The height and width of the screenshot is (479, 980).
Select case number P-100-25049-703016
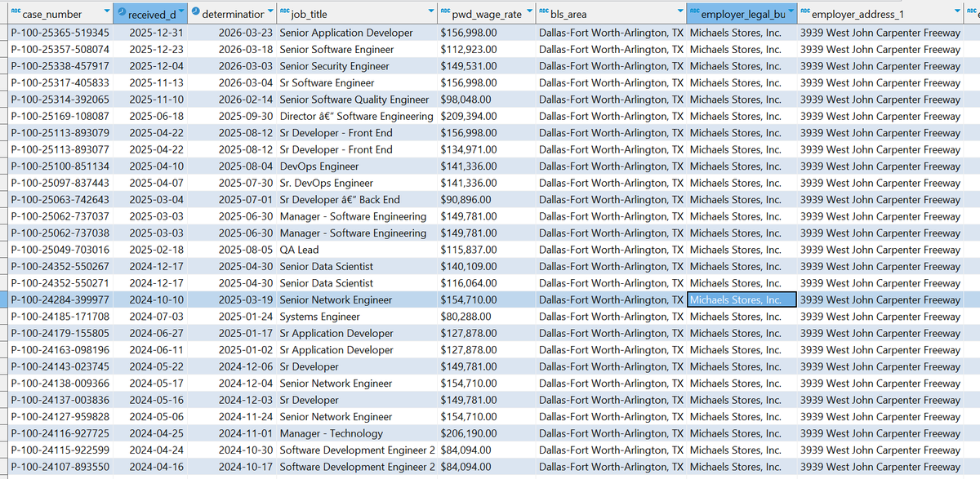(60, 250)
